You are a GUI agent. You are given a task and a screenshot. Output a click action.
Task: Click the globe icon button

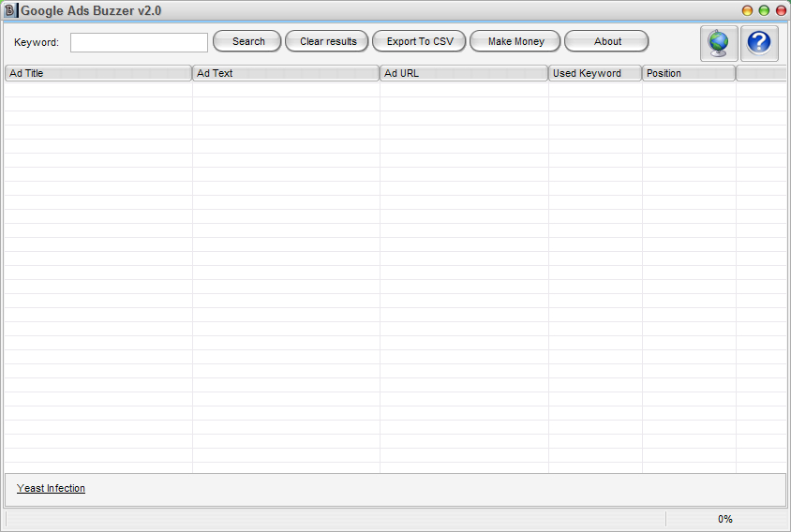coord(719,43)
